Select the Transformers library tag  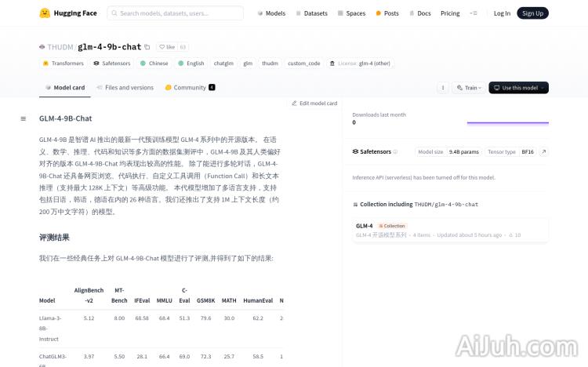[x=63, y=64]
